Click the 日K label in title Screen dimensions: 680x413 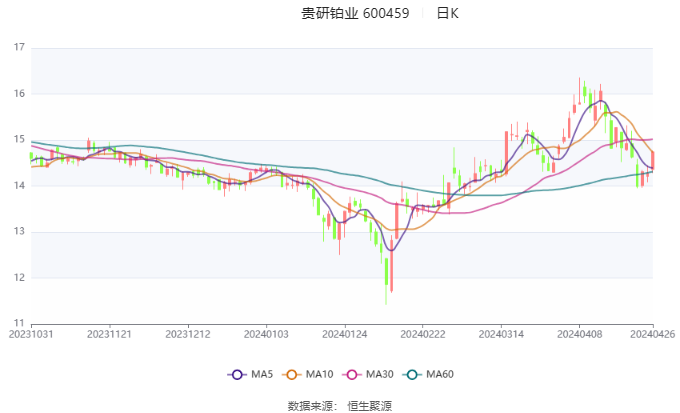(x=448, y=13)
